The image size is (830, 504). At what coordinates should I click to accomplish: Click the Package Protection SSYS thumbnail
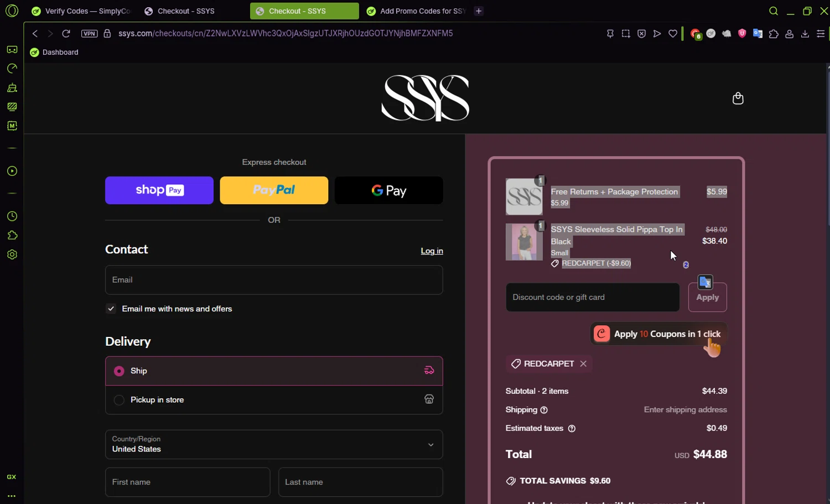tap(524, 196)
